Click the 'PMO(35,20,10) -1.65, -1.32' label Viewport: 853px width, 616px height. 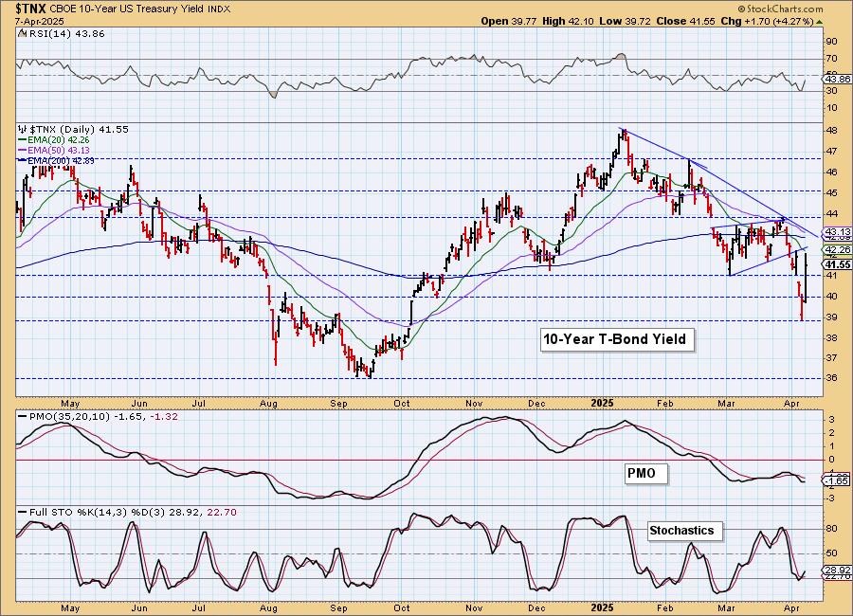pyautogui.click(x=103, y=416)
